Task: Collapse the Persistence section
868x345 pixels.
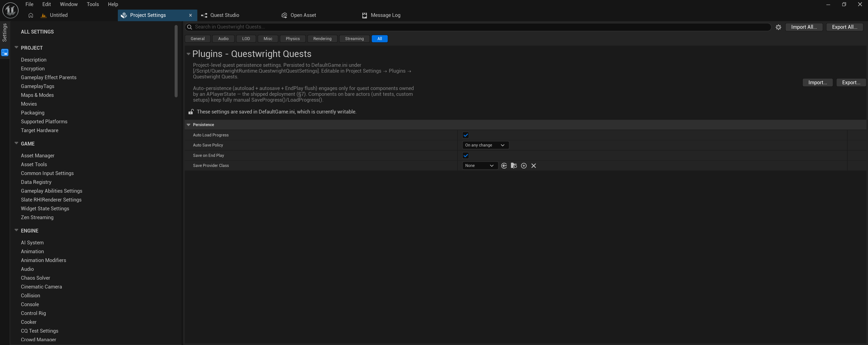Action: pos(188,125)
